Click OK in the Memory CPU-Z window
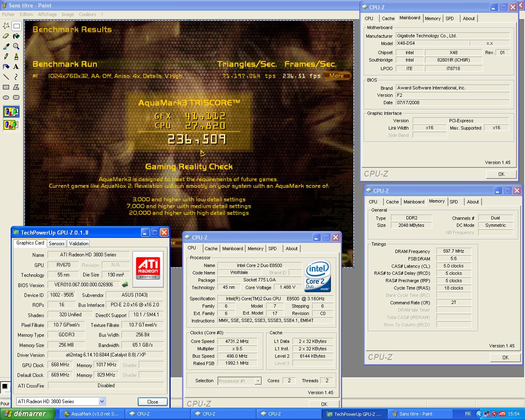Image resolution: width=525 pixels, height=420 pixels. (x=505, y=357)
